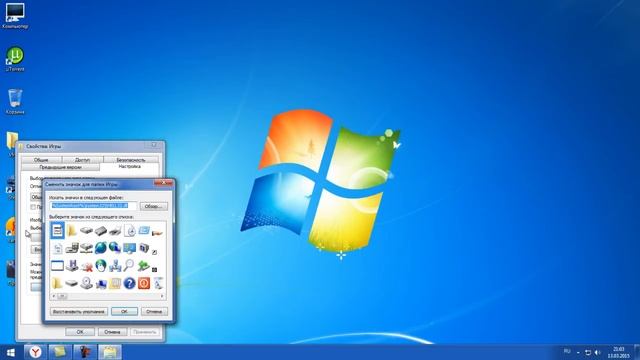Switch to Общие tab in properties
The width and height of the screenshot is (640, 360).
41,160
